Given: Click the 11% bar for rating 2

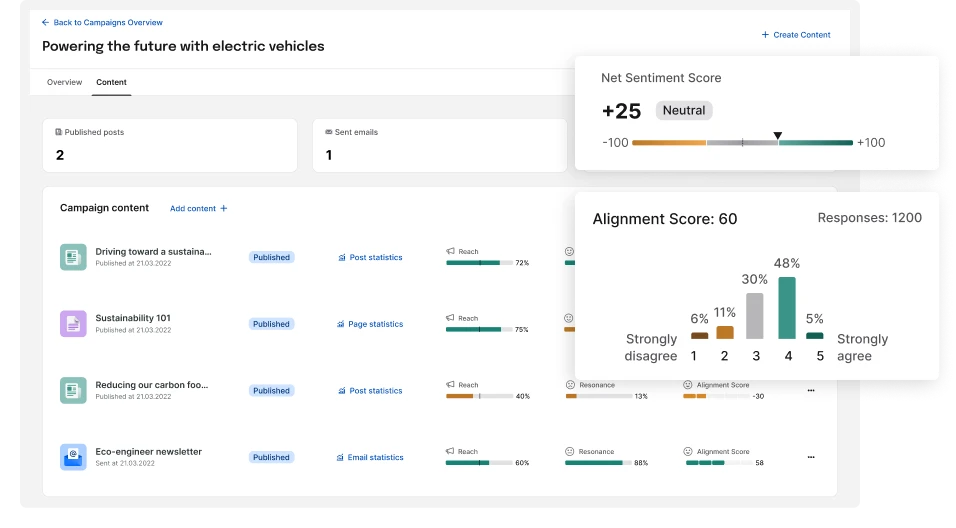Looking at the screenshot, I should point(725,332).
